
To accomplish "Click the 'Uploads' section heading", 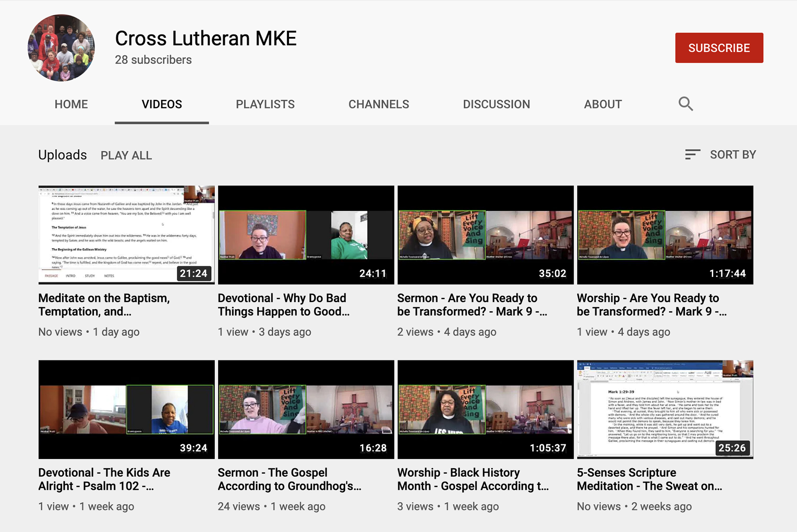I will 63,155.
